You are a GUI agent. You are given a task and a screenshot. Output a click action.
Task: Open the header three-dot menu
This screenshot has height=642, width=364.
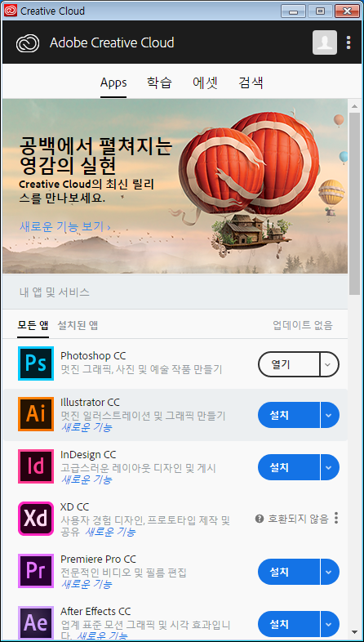(348, 42)
